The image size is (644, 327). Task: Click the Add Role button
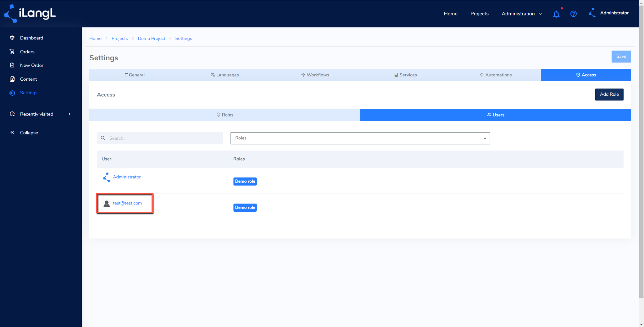(x=609, y=94)
